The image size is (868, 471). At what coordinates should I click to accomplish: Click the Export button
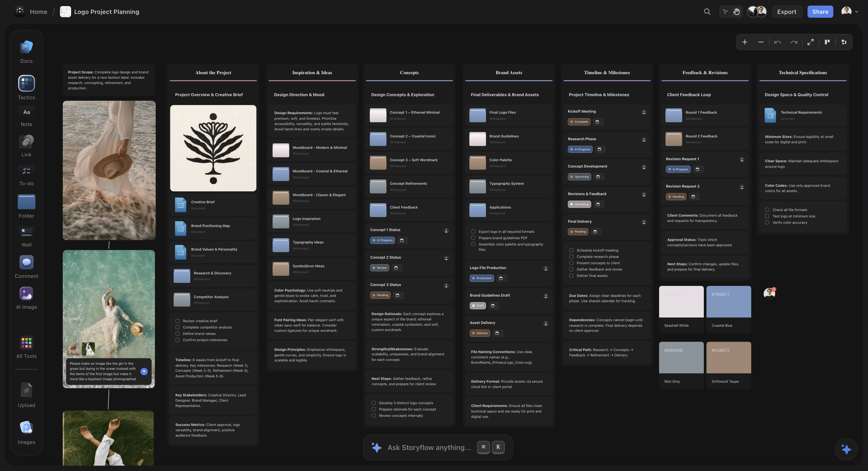[x=787, y=11]
